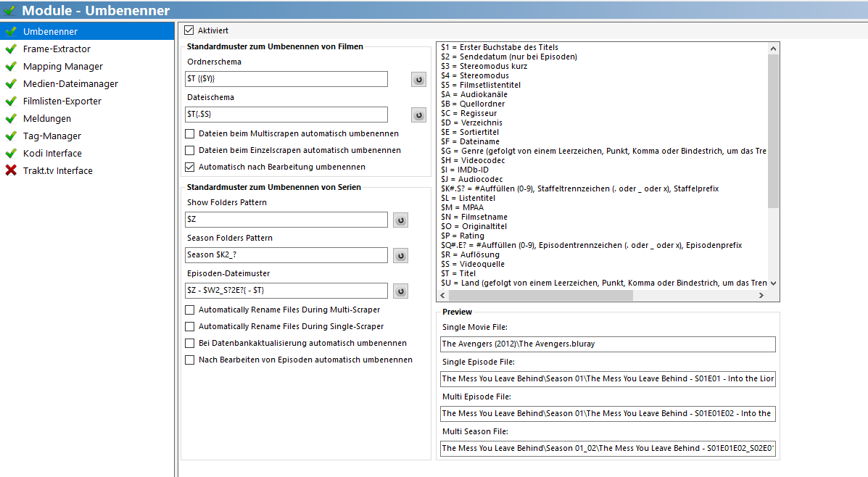
Task: Click the green checkmark icon beside Filmlisten-Exporter
Action: 11,101
